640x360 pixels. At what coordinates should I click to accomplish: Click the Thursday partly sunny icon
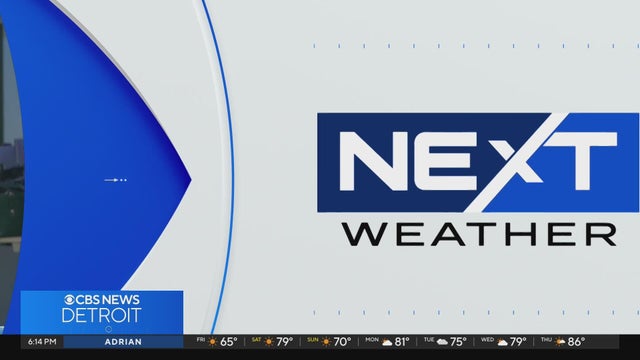(x=560, y=342)
